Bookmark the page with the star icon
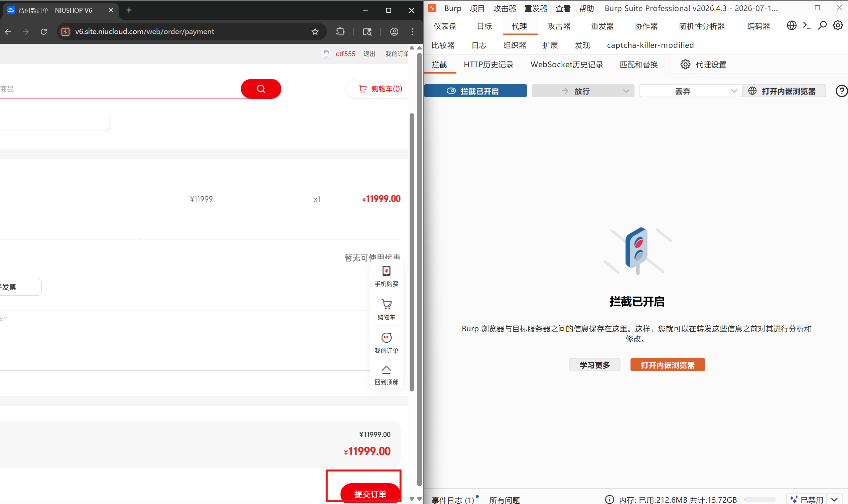848x504 pixels. (x=315, y=32)
